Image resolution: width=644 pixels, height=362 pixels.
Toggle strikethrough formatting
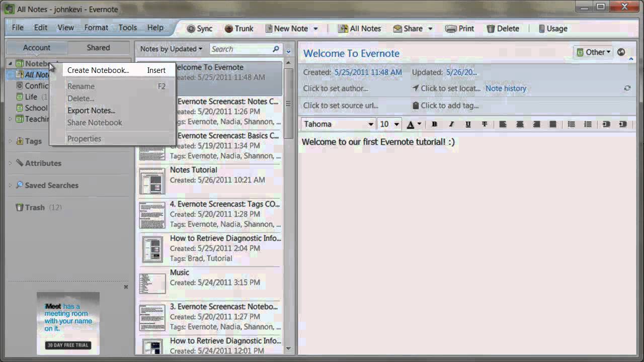485,124
